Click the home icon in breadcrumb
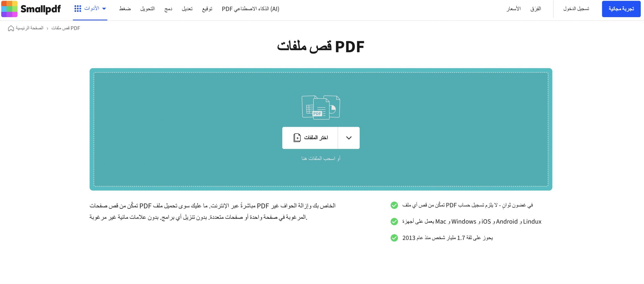644x284 pixels. click(x=11, y=28)
